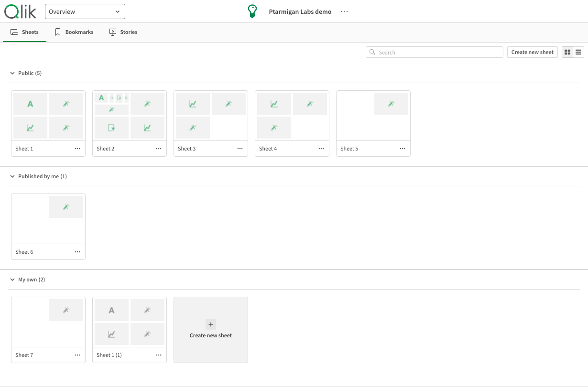Open the Insight Advisor lightbulb icon
This screenshot has width=588, height=387.
tap(252, 11)
